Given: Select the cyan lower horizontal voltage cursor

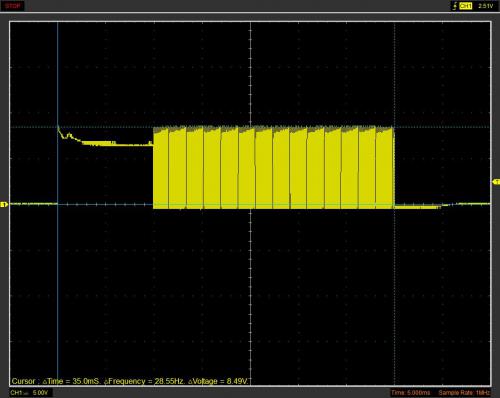Looking at the screenshot, I should click(250, 204).
